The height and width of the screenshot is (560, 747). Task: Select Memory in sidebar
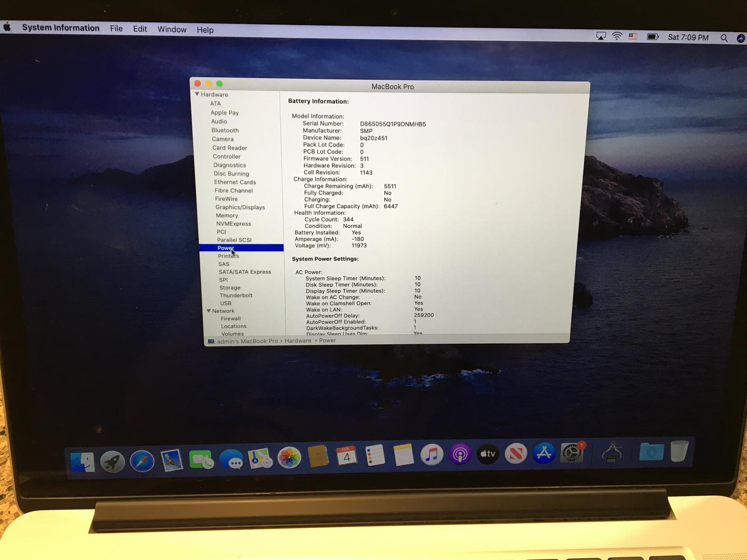click(227, 216)
